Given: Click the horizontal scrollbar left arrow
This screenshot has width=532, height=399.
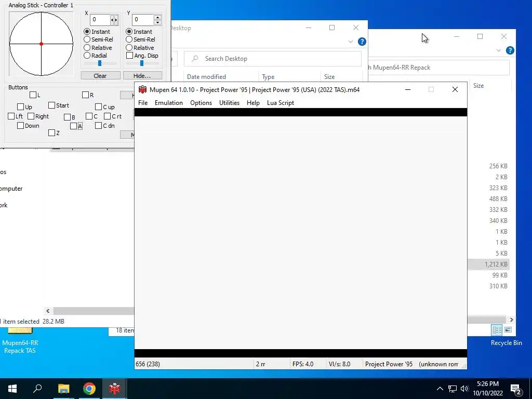Looking at the screenshot, I should (x=48, y=311).
